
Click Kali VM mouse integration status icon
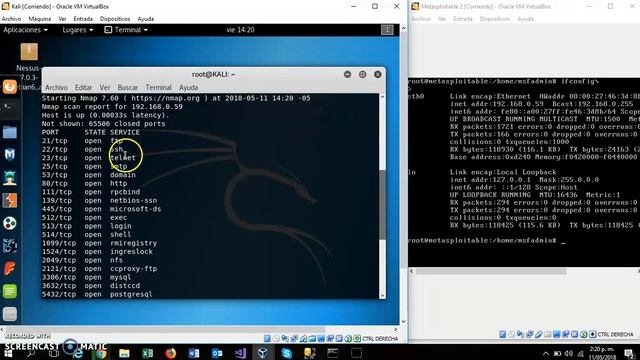coord(348,338)
